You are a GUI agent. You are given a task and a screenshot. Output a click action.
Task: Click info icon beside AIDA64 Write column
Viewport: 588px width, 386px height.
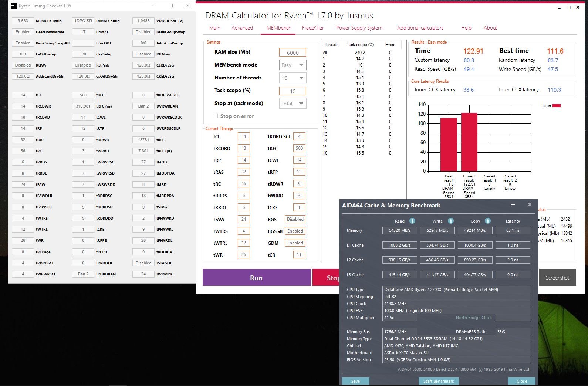coord(450,221)
